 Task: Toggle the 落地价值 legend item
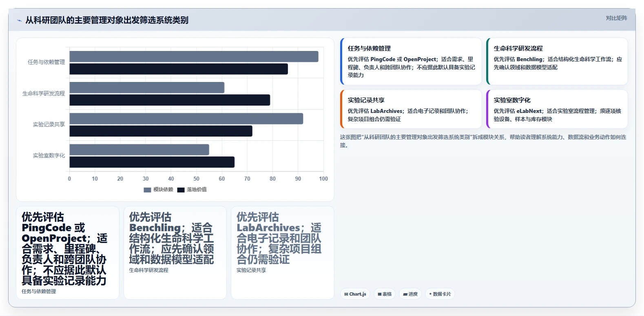click(x=192, y=190)
